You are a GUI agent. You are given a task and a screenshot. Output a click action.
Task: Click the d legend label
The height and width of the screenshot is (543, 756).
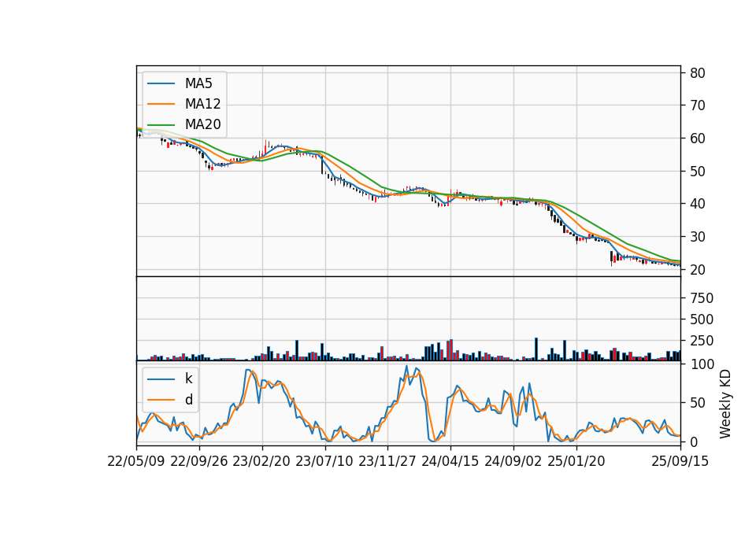188,400
